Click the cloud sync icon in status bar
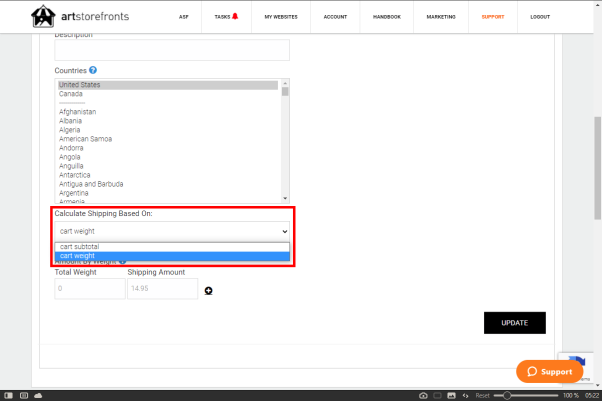The height and width of the screenshot is (401, 602). 37,395
